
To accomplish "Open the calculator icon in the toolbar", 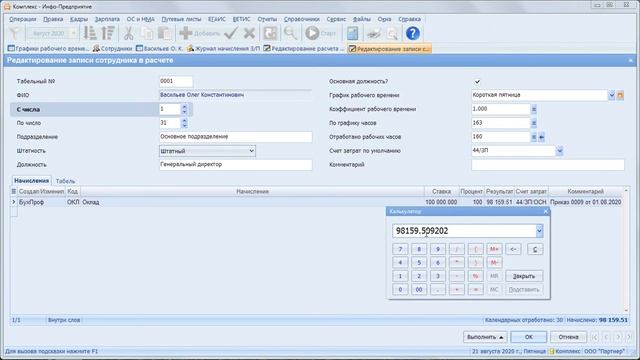I will point(352,33).
